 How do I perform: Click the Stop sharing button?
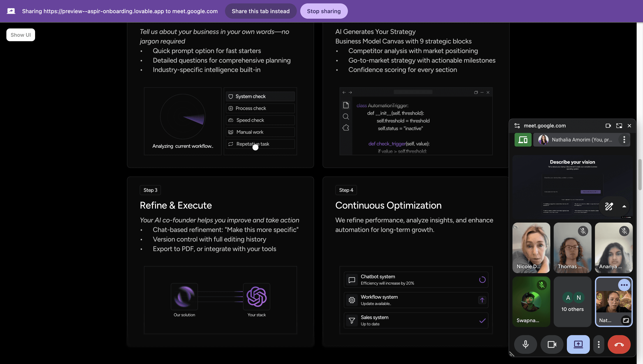324,11
